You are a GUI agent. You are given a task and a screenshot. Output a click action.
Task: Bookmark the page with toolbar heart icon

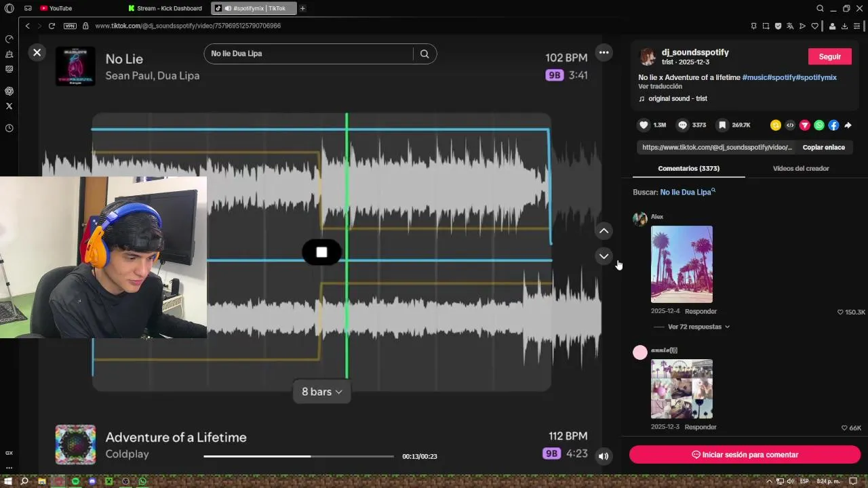click(814, 26)
